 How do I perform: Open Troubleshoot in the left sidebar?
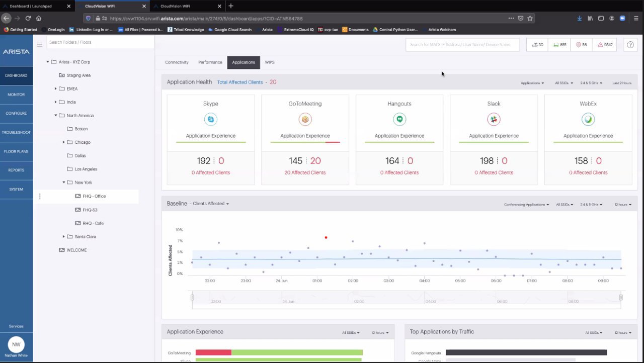click(x=16, y=132)
